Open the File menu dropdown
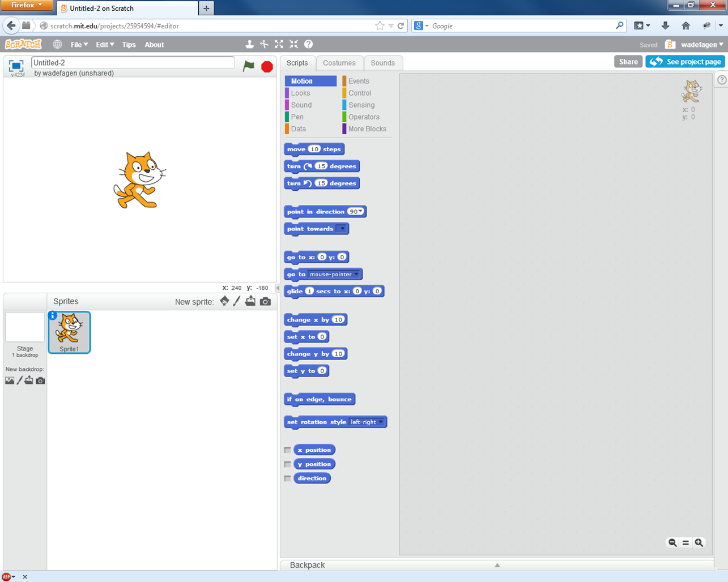This screenshot has height=582, width=728. click(x=79, y=45)
